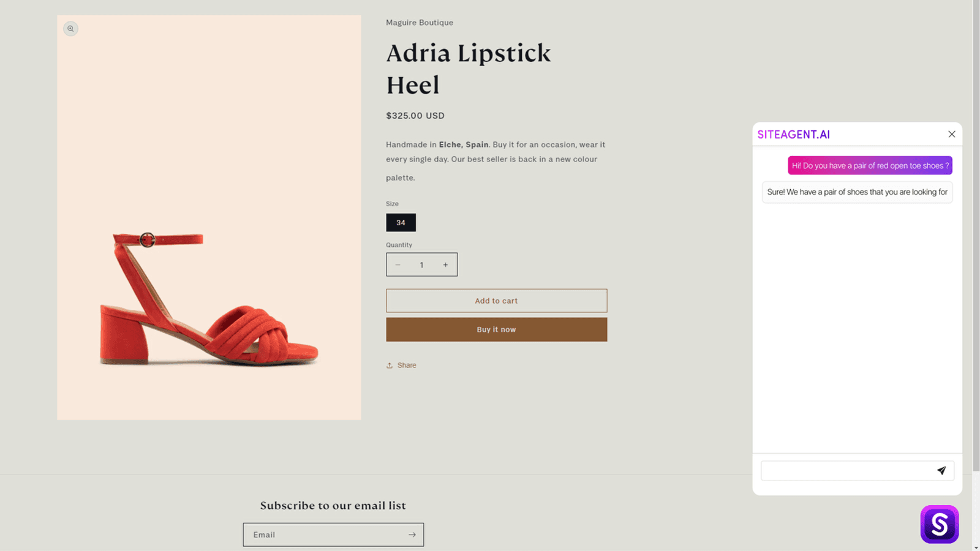Send the chat message with paper plane icon
This screenshot has width=980, height=551.
(x=941, y=470)
